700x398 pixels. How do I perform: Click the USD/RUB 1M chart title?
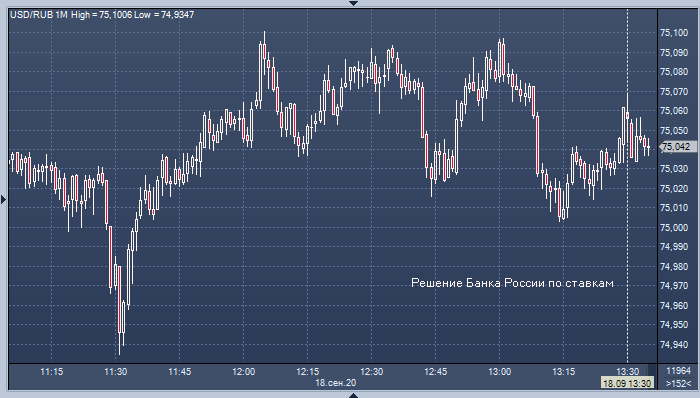(39, 15)
